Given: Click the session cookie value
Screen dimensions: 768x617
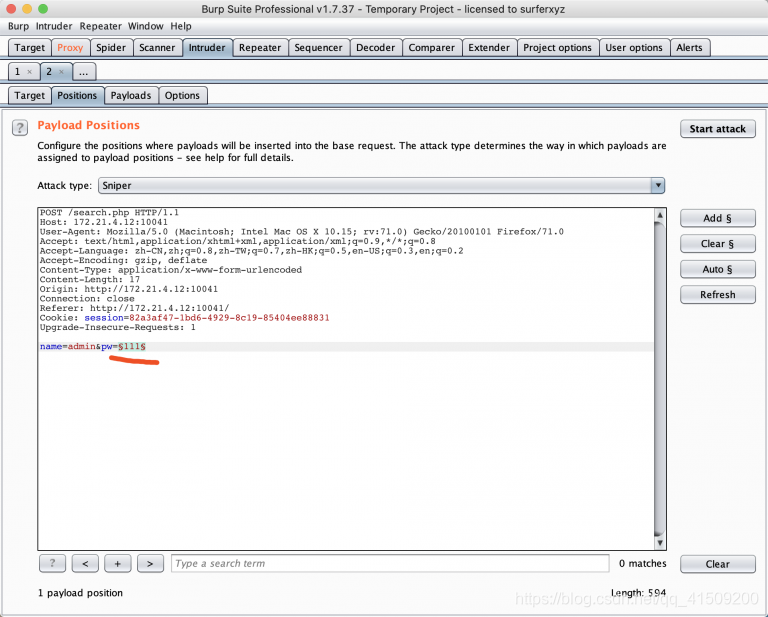Looking at the screenshot, I should (229, 318).
